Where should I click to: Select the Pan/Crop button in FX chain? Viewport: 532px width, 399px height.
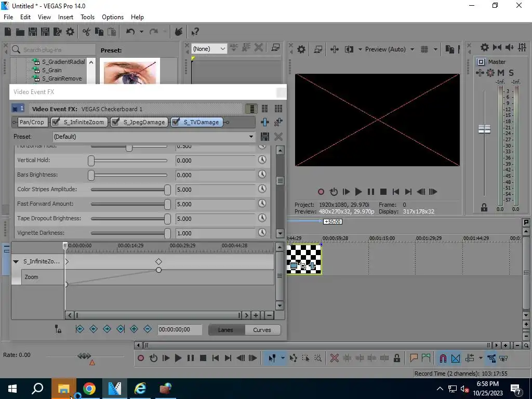tap(32, 122)
